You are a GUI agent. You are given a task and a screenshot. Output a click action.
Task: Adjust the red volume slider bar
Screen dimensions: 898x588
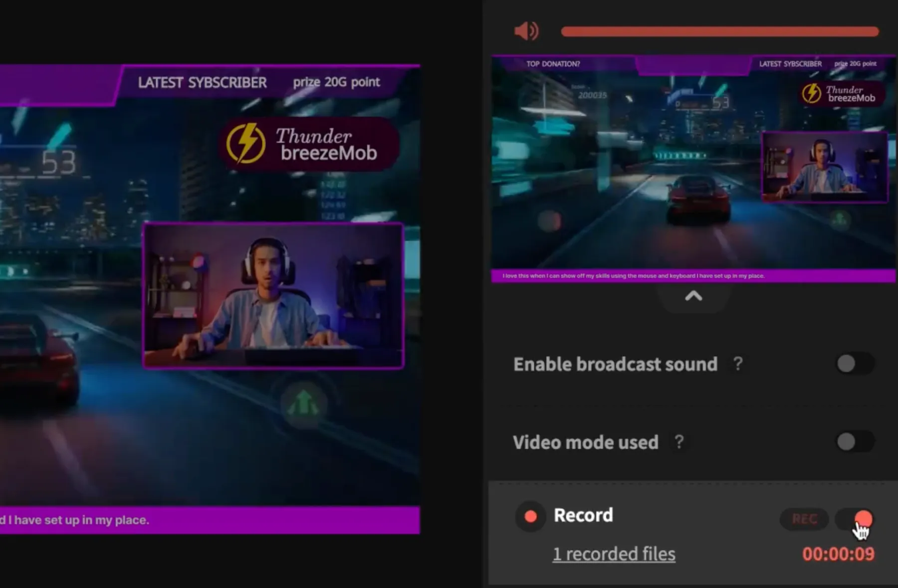tap(719, 31)
